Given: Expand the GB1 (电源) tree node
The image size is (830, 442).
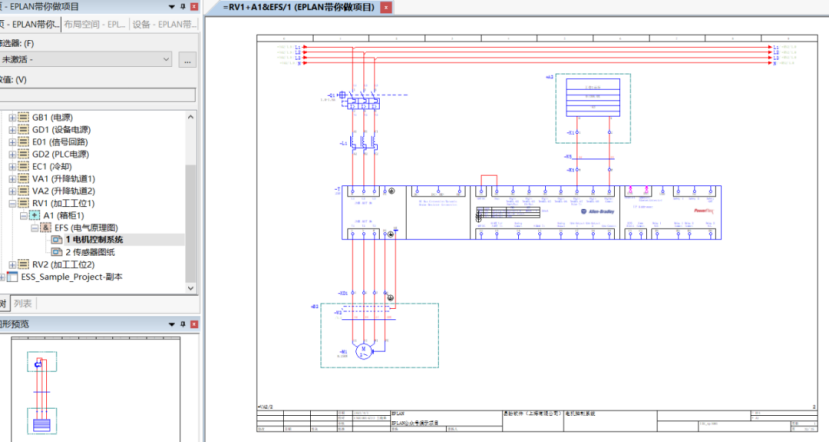Looking at the screenshot, I should click(12, 118).
